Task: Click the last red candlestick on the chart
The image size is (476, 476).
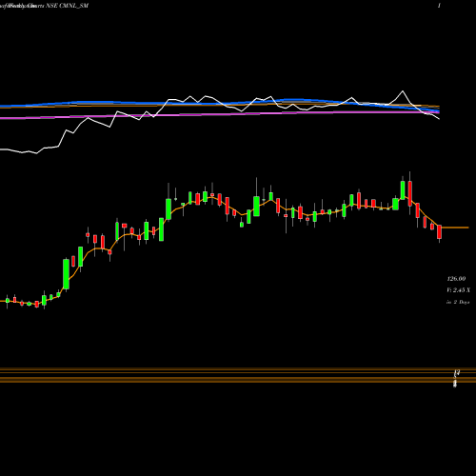Action: [439, 232]
